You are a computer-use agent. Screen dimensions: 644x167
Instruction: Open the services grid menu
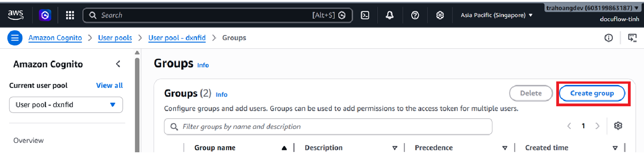70,15
